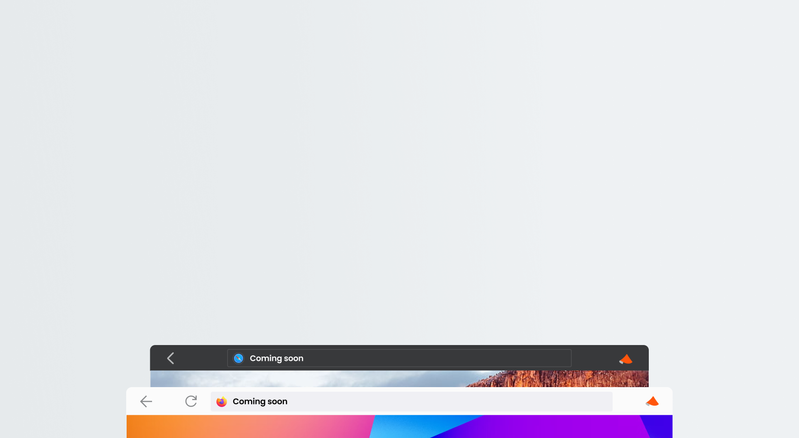
Task: Click the light toolbar gap between back and reload
Action: [x=168, y=401]
